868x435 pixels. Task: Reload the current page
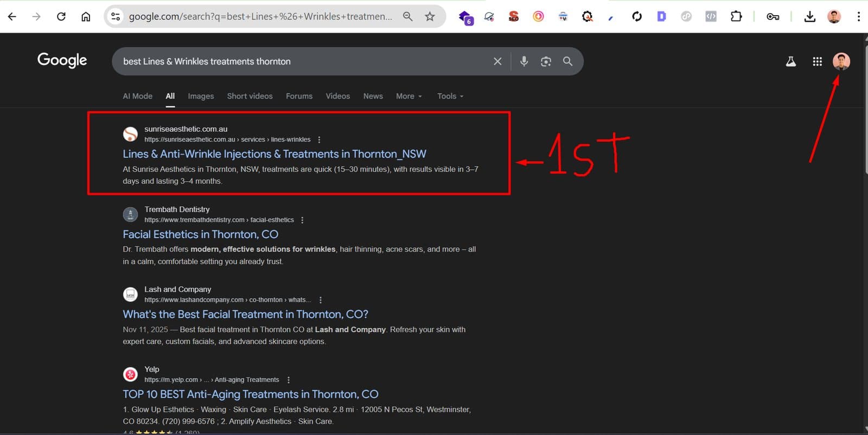[61, 16]
